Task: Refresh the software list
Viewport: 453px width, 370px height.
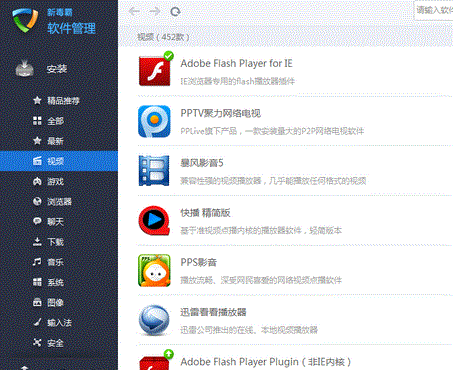Action: (x=175, y=12)
